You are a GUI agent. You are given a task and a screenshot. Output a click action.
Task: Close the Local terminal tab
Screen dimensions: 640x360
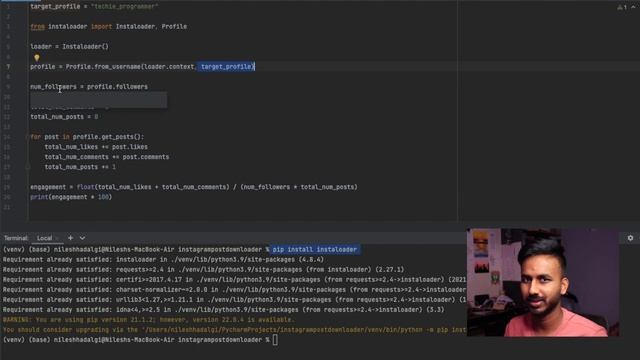pos(58,238)
